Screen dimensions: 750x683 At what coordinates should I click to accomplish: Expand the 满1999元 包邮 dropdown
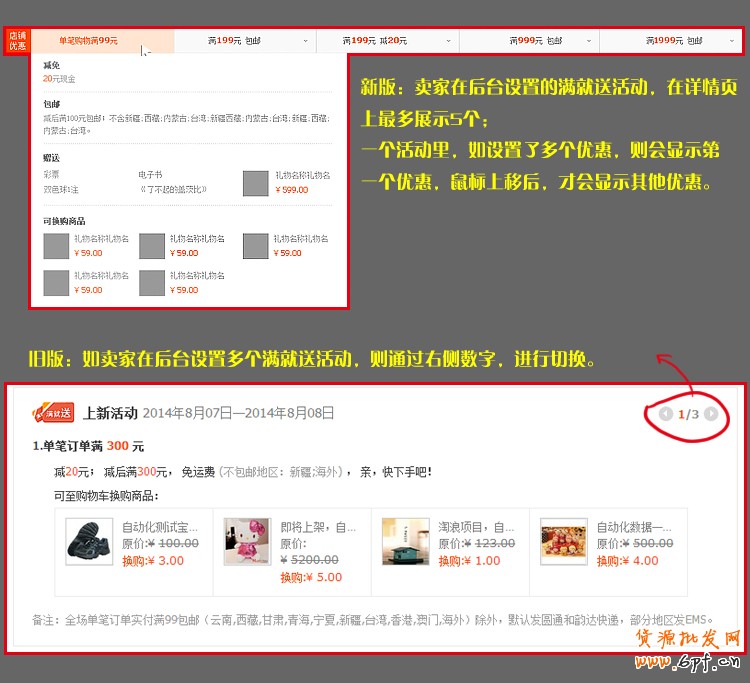[x=733, y=41]
